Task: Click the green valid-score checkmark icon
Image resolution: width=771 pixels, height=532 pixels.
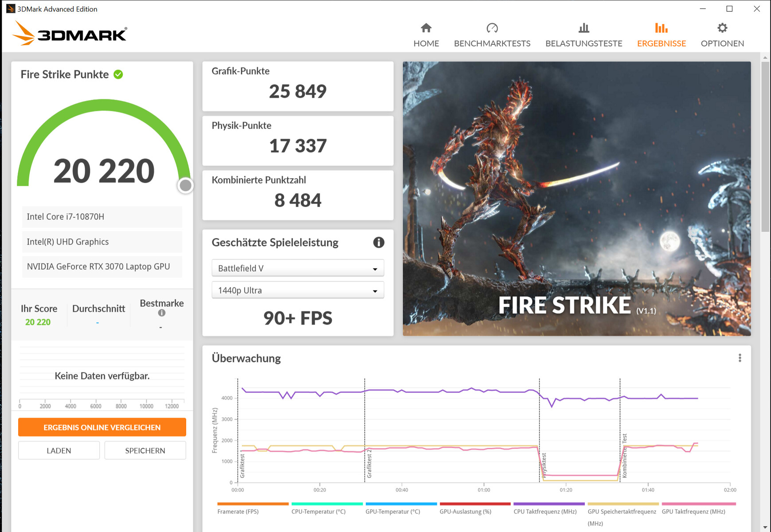Action: click(118, 74)
